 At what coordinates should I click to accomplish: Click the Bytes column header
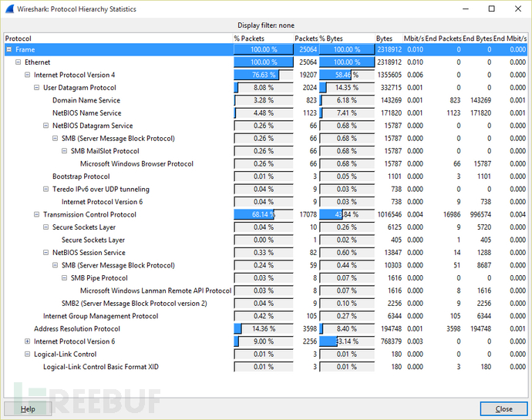pyautogui.click(x=389, y=39)
